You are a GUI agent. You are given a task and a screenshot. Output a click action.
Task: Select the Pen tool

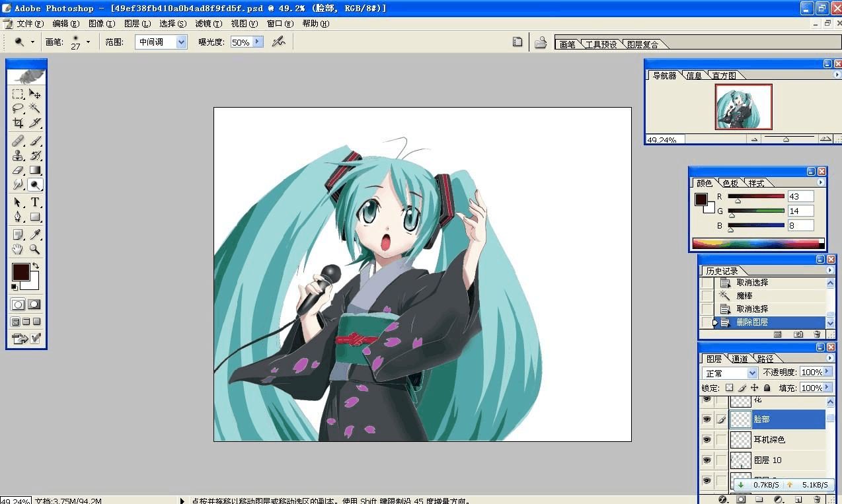[19, 217]
